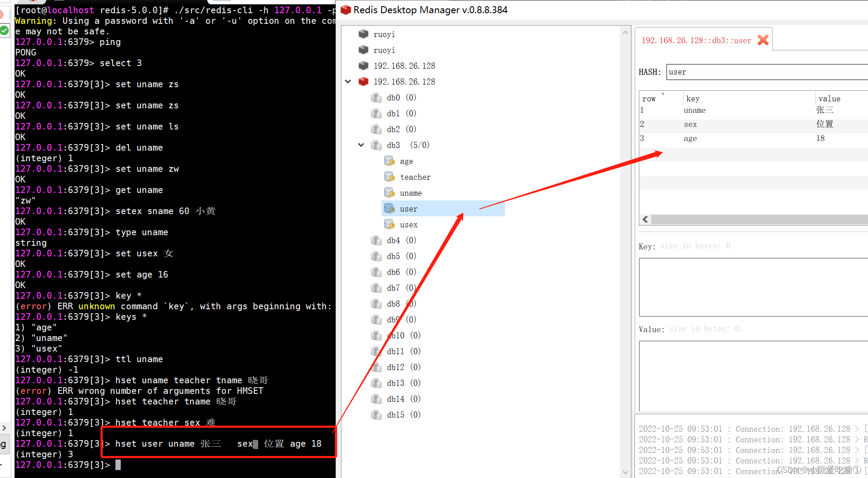
Task: Click the db15 database icon
Action: coord(376,415)
